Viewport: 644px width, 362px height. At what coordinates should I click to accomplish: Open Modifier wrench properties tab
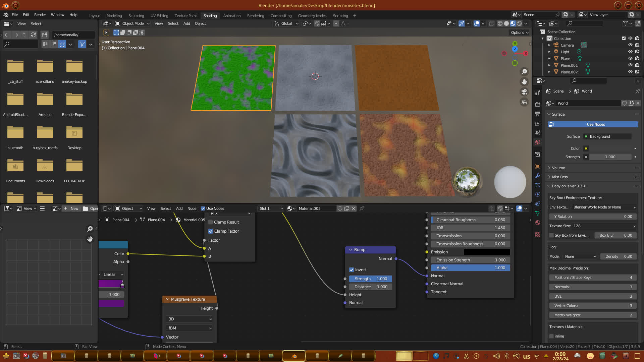tap(538, 176)
